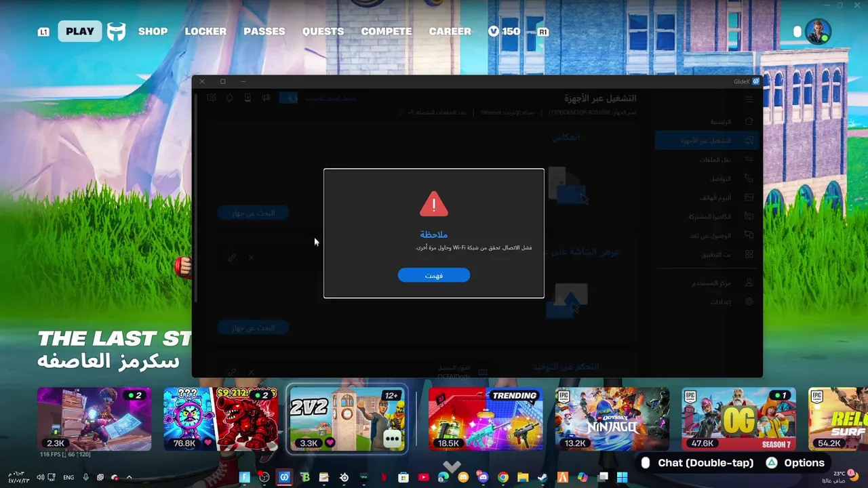This screenshot has height=488, width=868.
Task: Open the COMPETE tab in Fortnite
Action: (387, 31)
